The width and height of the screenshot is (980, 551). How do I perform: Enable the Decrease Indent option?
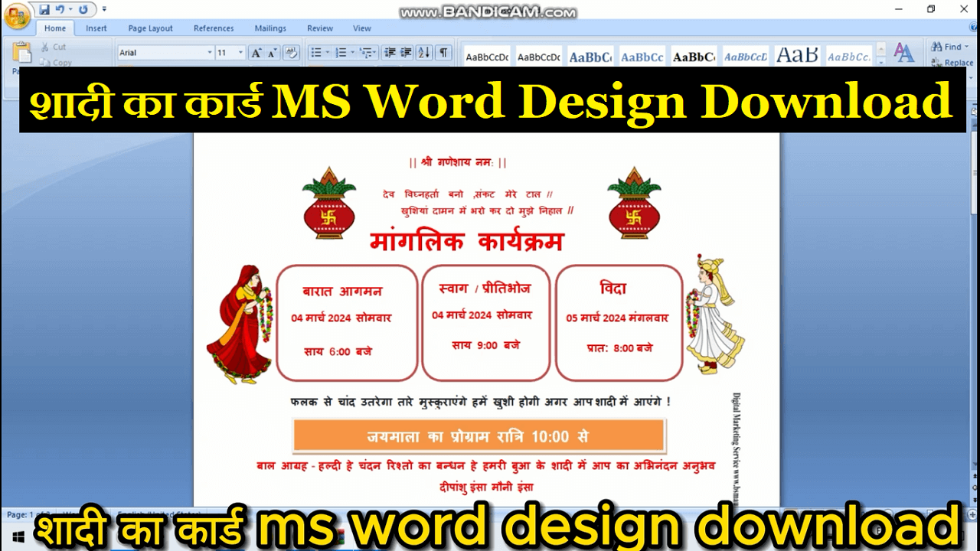click(x=389, y=52)
